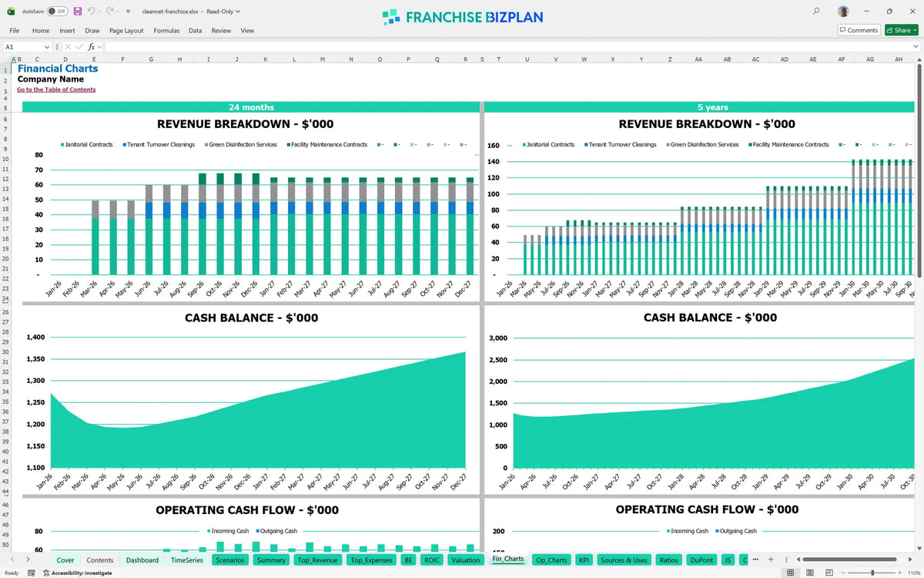Click the search magnifier icon
This screenshot has width=924, height=578.
pos(816,12)
